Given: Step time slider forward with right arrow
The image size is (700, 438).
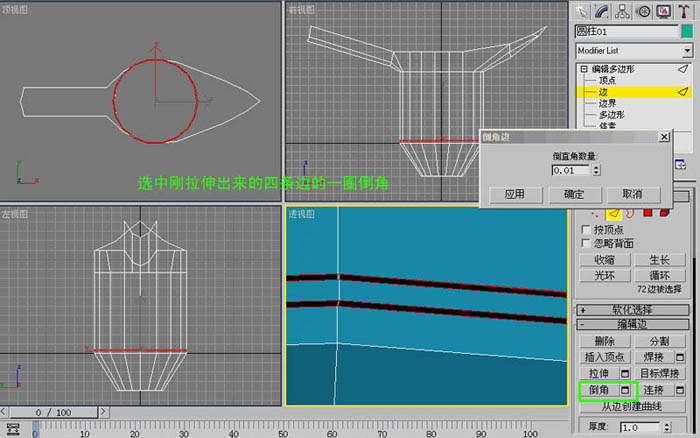Looking at the screenshot, I should tap(103, 412).
